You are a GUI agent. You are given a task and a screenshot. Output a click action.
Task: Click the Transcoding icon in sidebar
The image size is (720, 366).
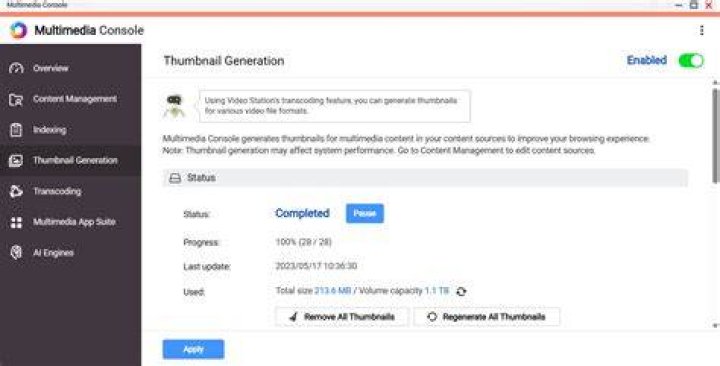pyautogui.click(x=16, y=191)
